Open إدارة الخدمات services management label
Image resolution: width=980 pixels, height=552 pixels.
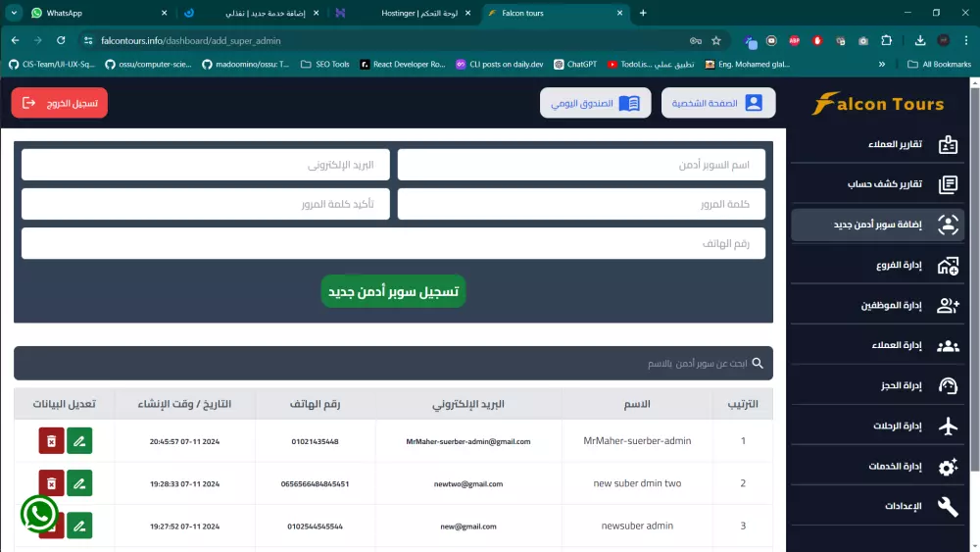895,466
